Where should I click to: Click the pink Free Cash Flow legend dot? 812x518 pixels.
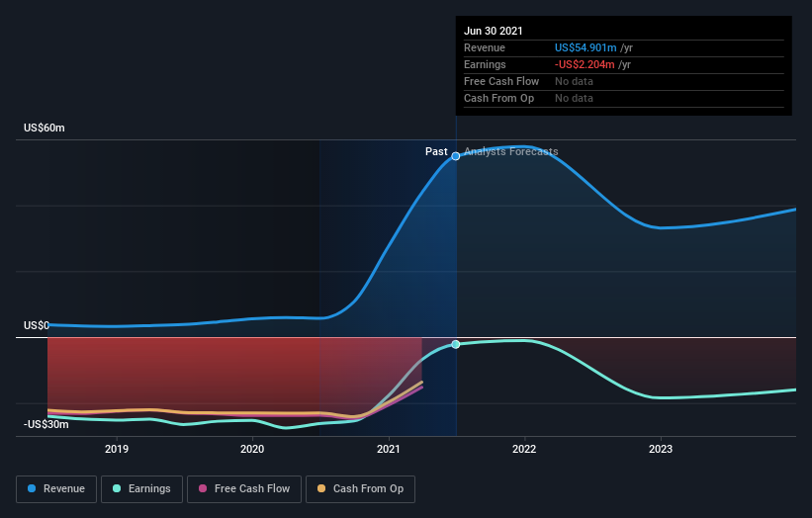pyautogui.click(x=203, y=488)
